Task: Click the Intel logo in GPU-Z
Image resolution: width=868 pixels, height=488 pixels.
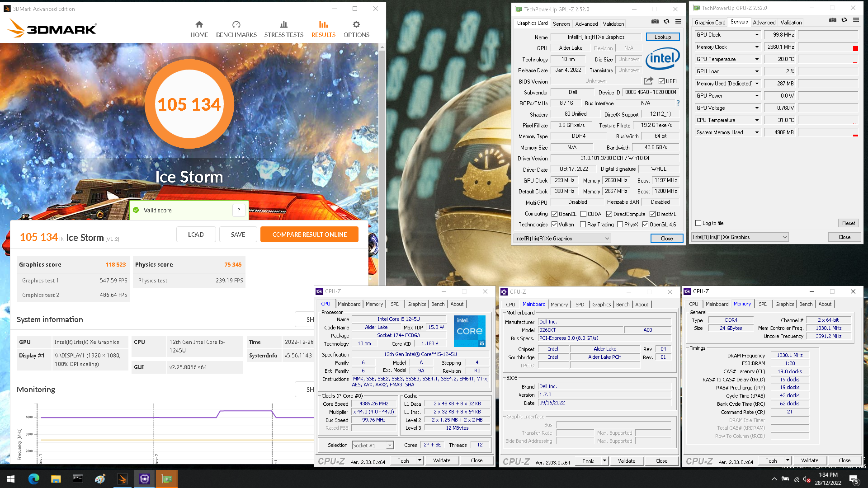Action: click(662, 58)
